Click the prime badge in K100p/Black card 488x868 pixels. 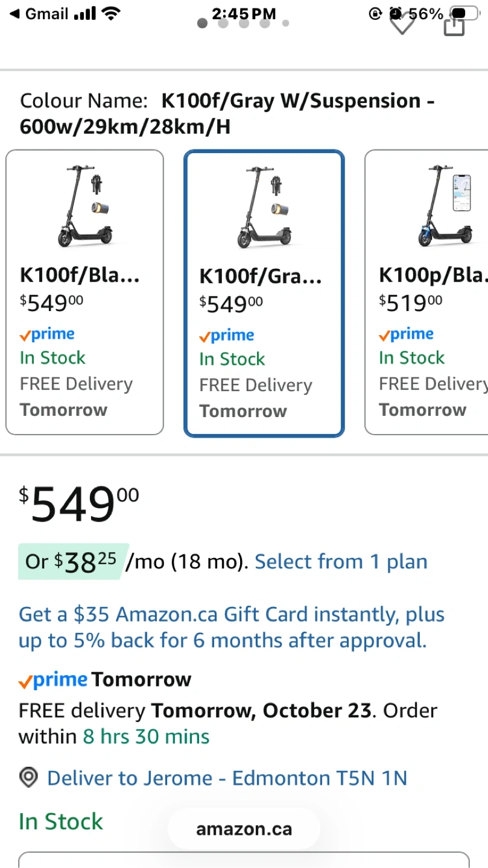[x=406, y=335]
